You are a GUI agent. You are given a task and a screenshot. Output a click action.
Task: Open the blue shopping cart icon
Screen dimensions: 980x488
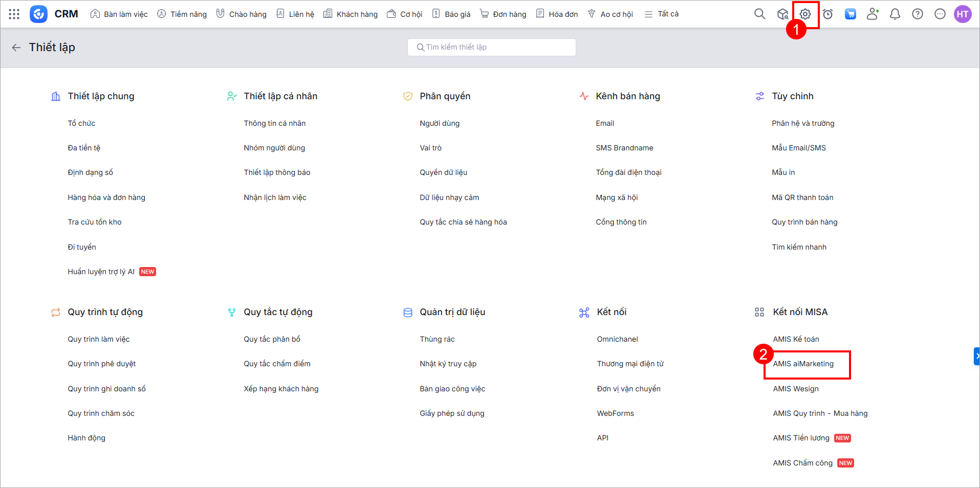click(850, 14)
